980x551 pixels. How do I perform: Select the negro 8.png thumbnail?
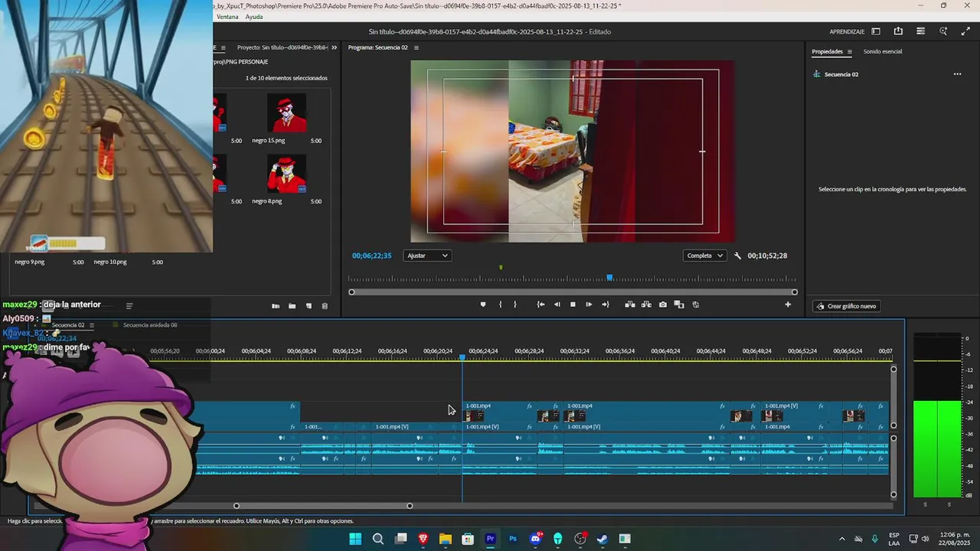[x=286, y=174]
